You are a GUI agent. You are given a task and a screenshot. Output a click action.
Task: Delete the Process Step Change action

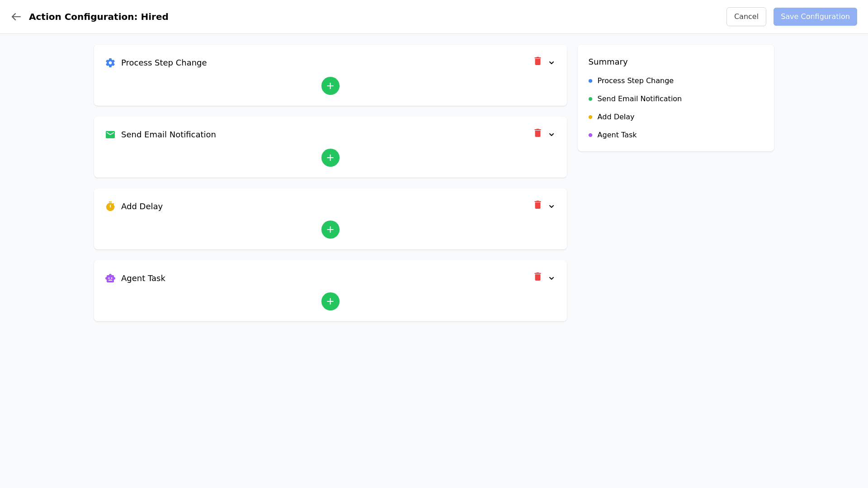point(538,61)
